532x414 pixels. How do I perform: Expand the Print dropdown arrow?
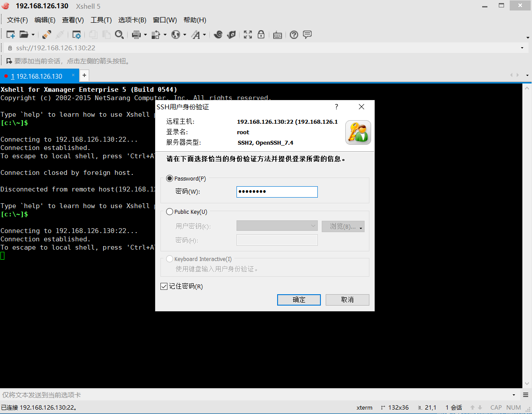(145, 35)
